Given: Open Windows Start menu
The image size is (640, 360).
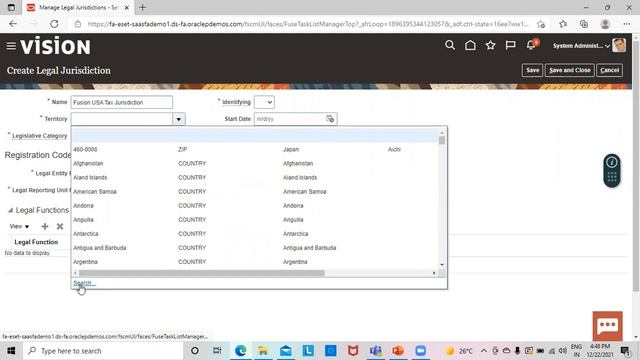Looking at the screenshot, I should coord(11,351).
